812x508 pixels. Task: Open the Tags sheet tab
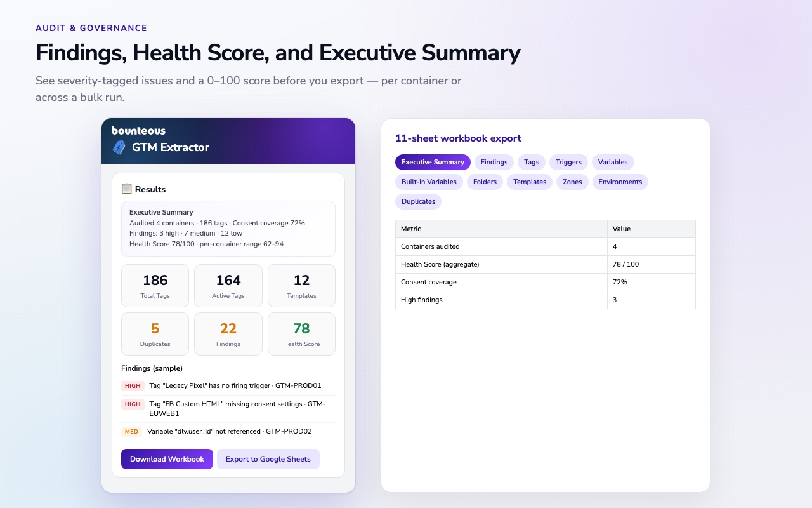[x=532, y=162]
